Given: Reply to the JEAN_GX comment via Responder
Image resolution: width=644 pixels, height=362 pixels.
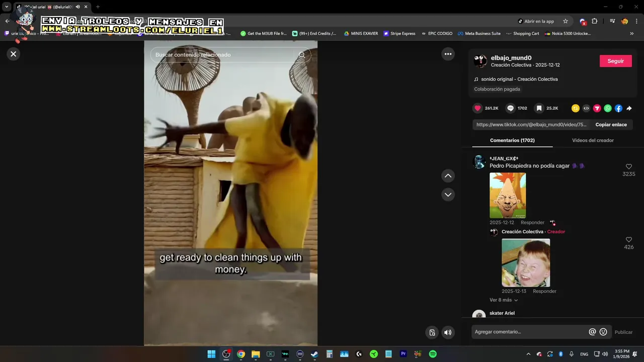Looking at the screenshot, I should click(x=532, y=223).
